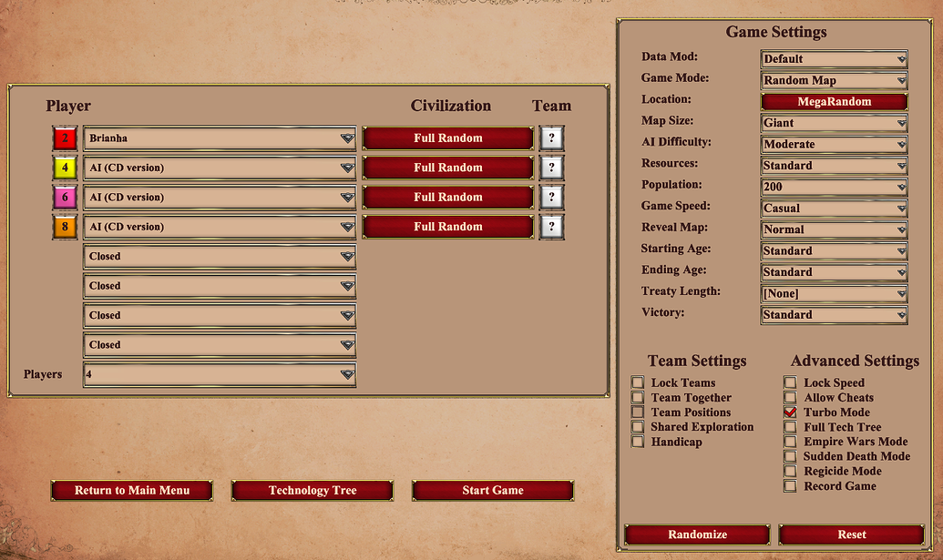Open the Technology Tree
Image resolution: width=943 pixels, height=560 pixels.
click(x=312, y=490)
